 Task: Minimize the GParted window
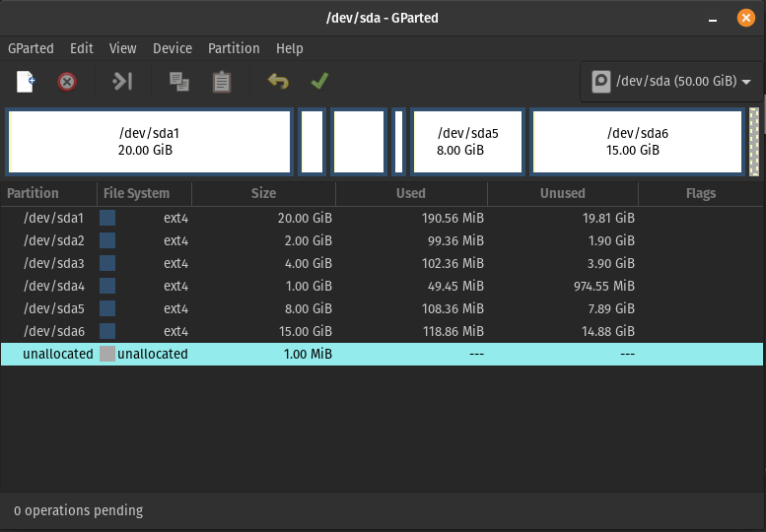click(x=713, y=19)
